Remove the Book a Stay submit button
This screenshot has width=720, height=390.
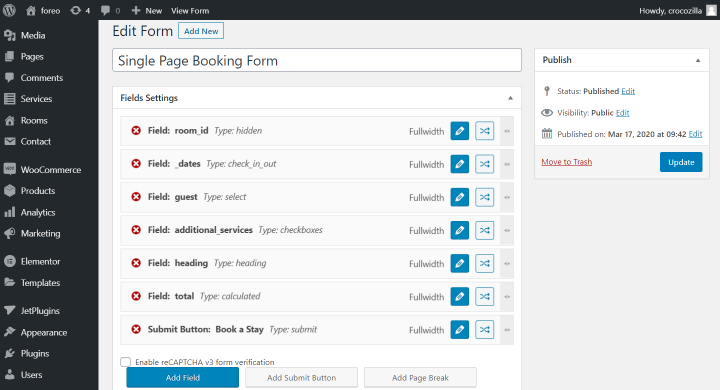[136, 329]
